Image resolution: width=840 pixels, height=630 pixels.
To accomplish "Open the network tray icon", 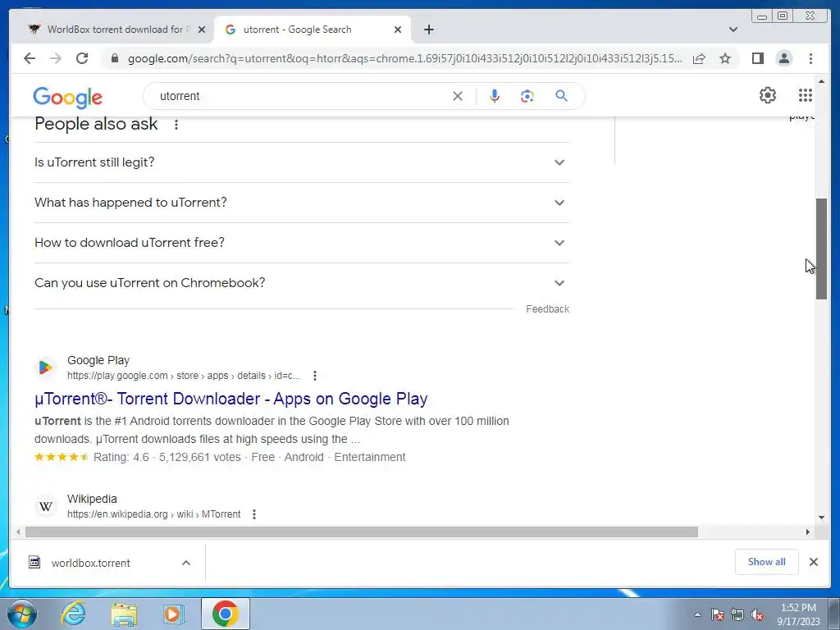I will (x=737, y=614).
